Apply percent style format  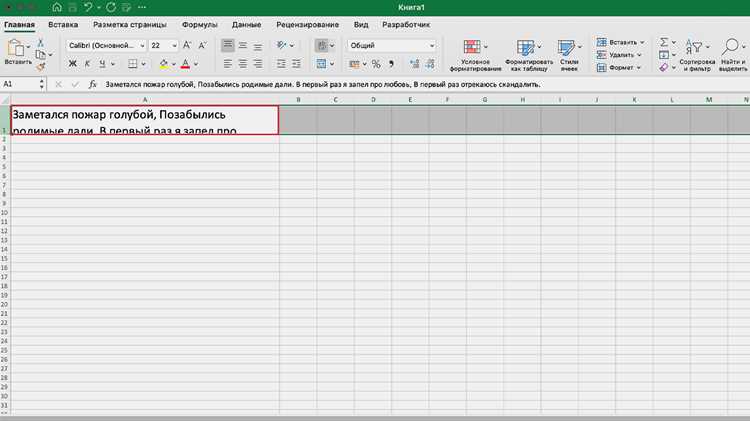(376, 64)
